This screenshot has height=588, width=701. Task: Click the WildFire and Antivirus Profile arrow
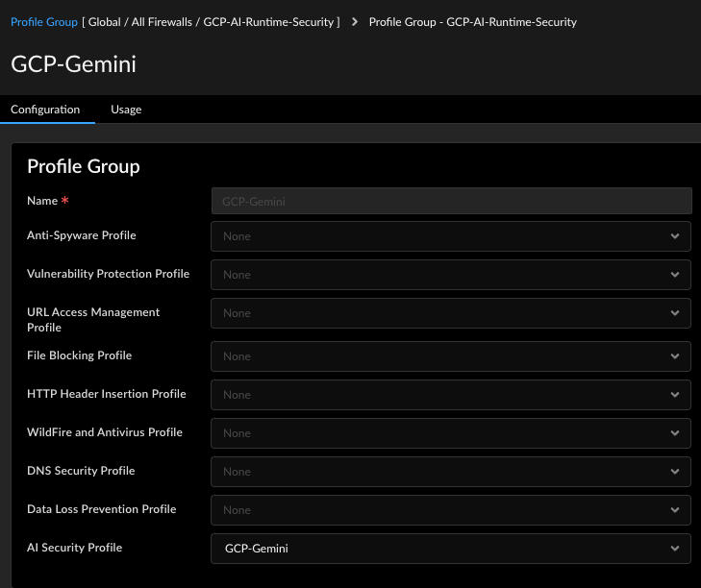coord(675,433)
